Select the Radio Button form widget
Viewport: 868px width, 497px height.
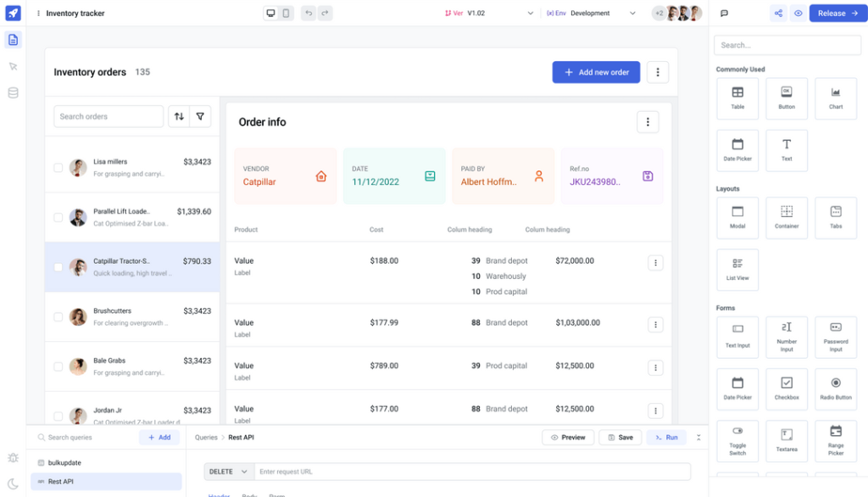pos(835,389)
